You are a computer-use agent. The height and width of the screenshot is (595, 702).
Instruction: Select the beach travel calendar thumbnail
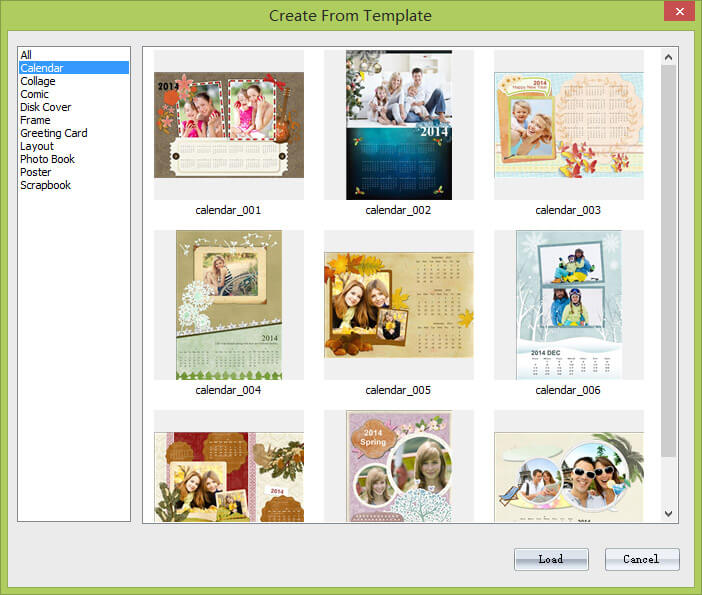tap(569, 466)
